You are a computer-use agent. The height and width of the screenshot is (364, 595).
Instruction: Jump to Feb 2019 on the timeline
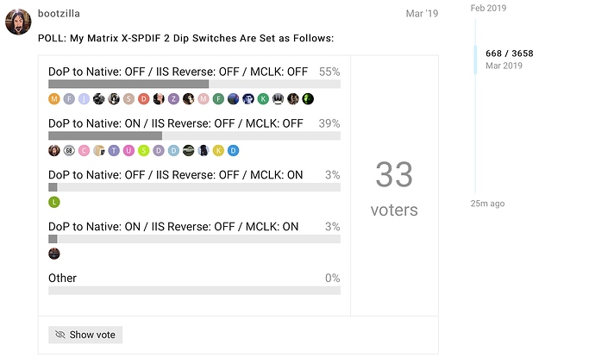tap(487, 8)
